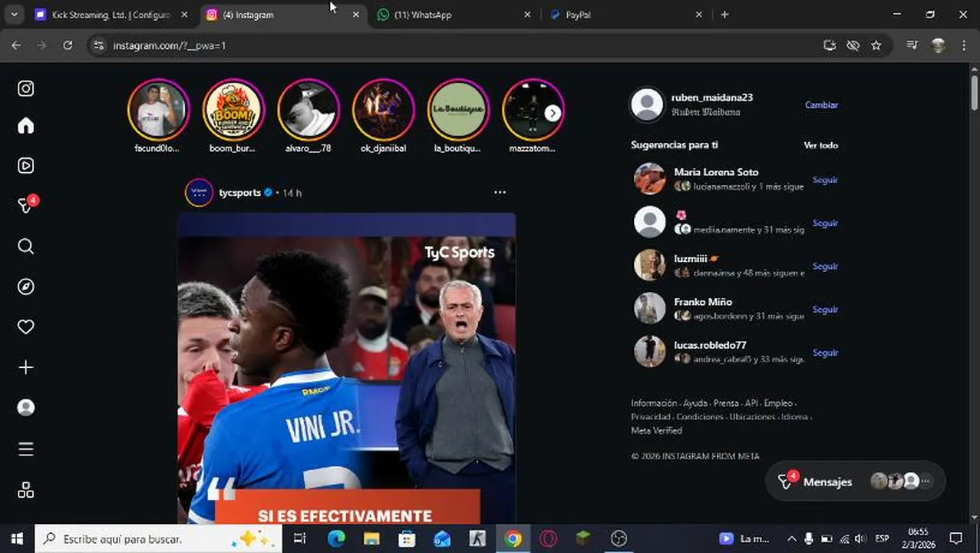Close the PayPal tab

[x=698, y=15]
